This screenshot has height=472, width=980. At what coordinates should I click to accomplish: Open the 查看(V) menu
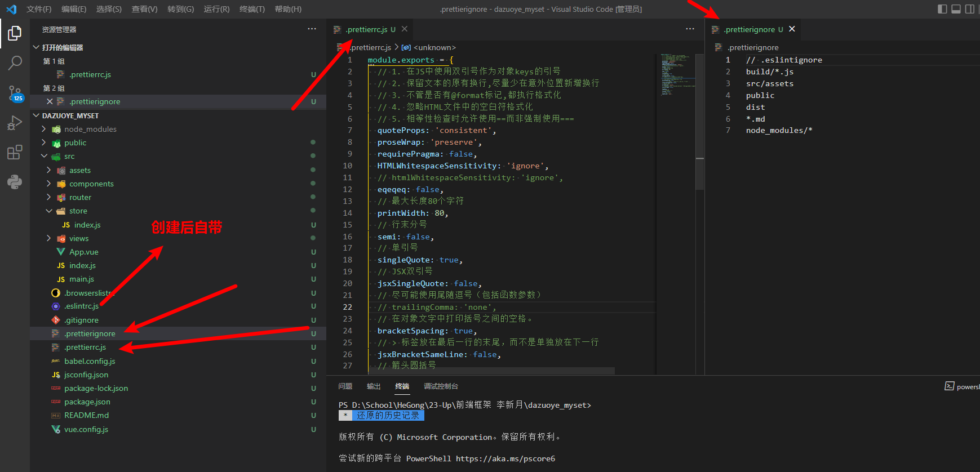click(144, 9)
